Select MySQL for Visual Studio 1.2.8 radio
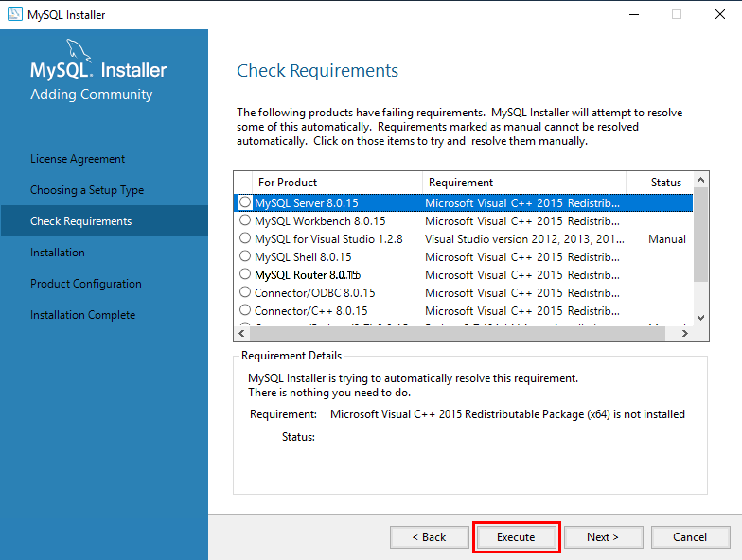This screenshot has width=742, height=560. [x=244, y=238]
